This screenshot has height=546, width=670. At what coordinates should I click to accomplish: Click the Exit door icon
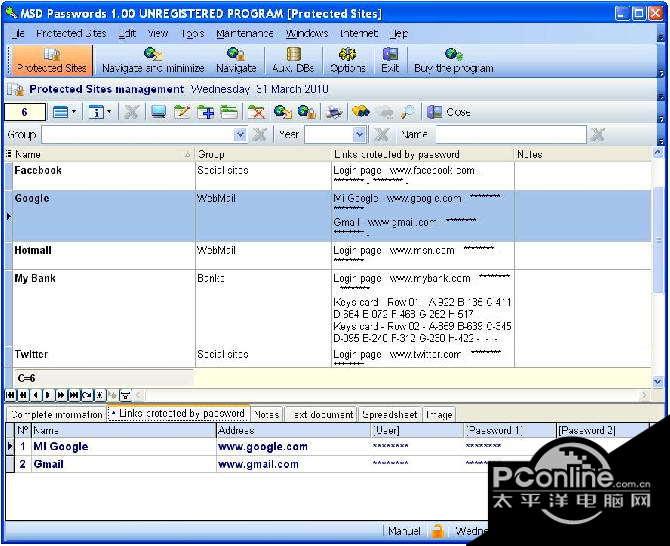coord(390,54)
